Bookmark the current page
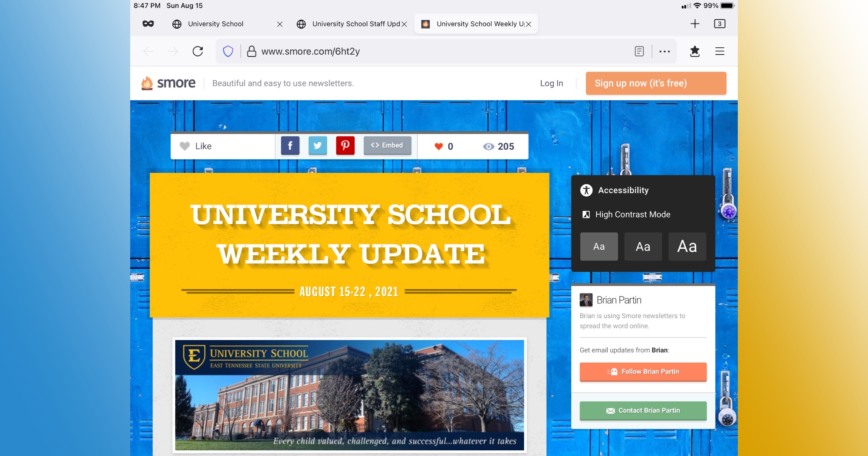Viewport: 868px width, 456px height. (695, 51)
